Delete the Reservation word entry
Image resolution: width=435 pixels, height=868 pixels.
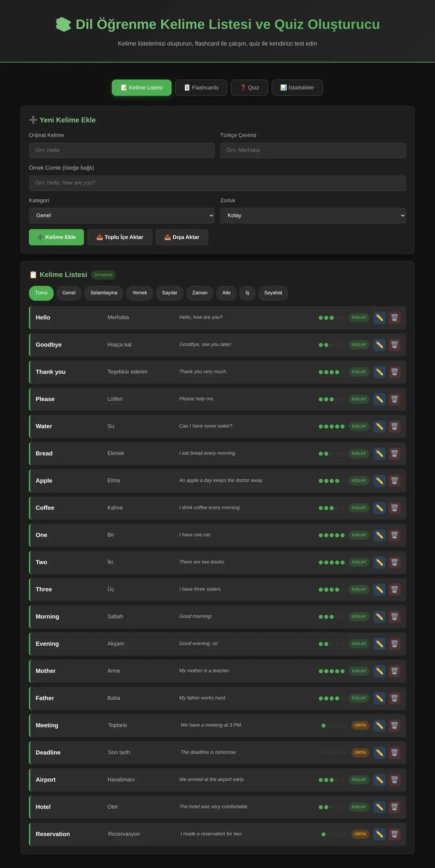(395, 834)
